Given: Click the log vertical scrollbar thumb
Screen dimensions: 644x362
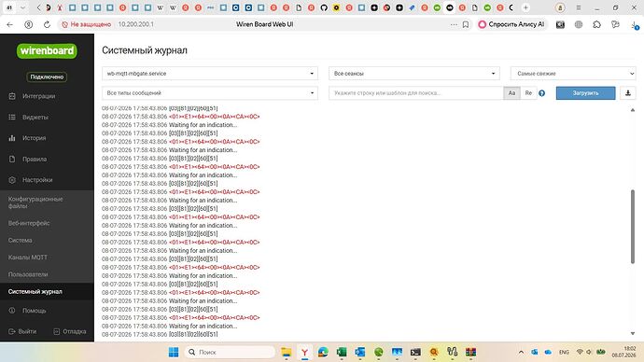Looking at the screenshot, I should coord(633,227).
